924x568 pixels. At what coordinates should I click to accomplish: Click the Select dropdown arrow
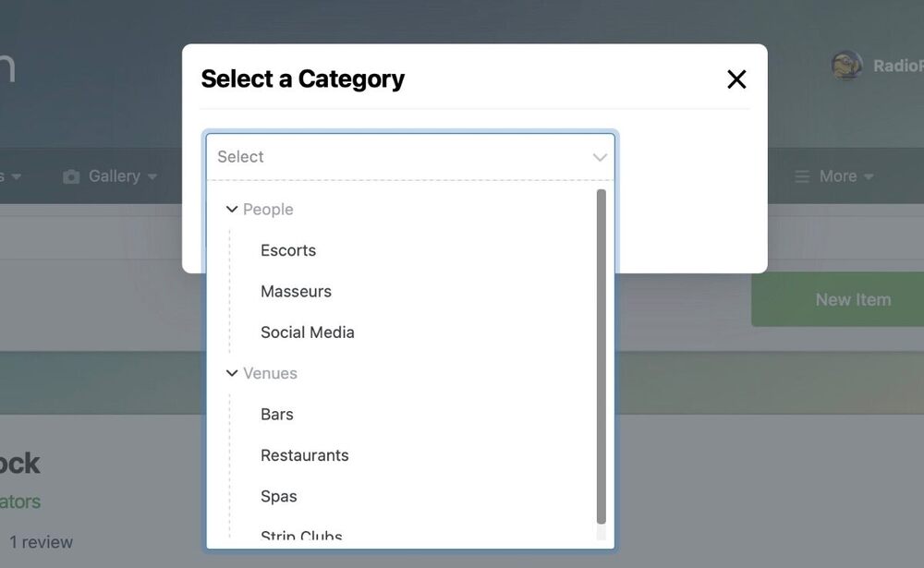(x=600, y=157)
